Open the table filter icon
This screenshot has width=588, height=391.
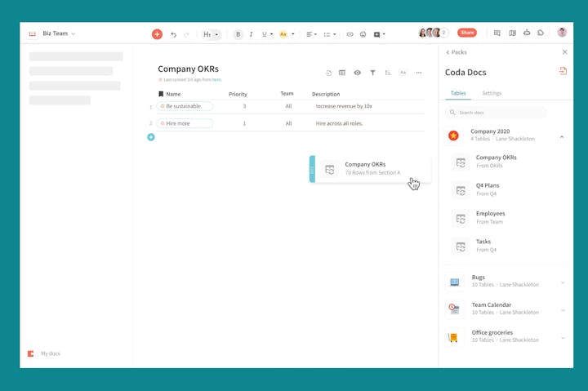coord(372,73)
